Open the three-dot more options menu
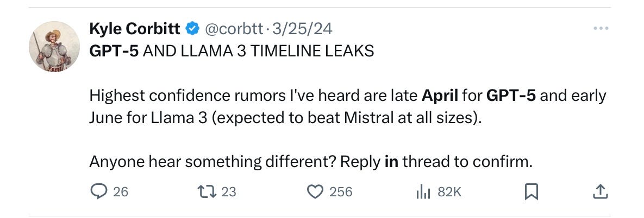This screenshot has width=644, height=218. (600, 28)
